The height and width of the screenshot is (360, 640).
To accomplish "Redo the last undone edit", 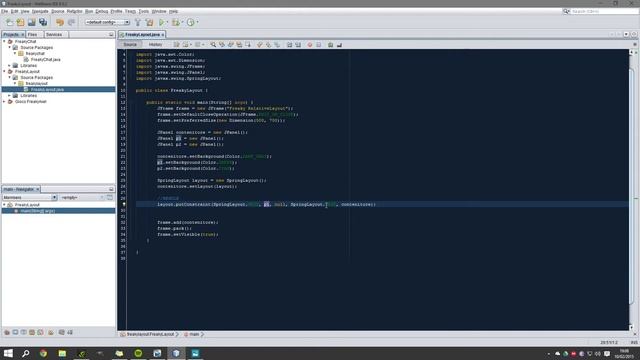I will pyautogui.click(x=71, y=22).
